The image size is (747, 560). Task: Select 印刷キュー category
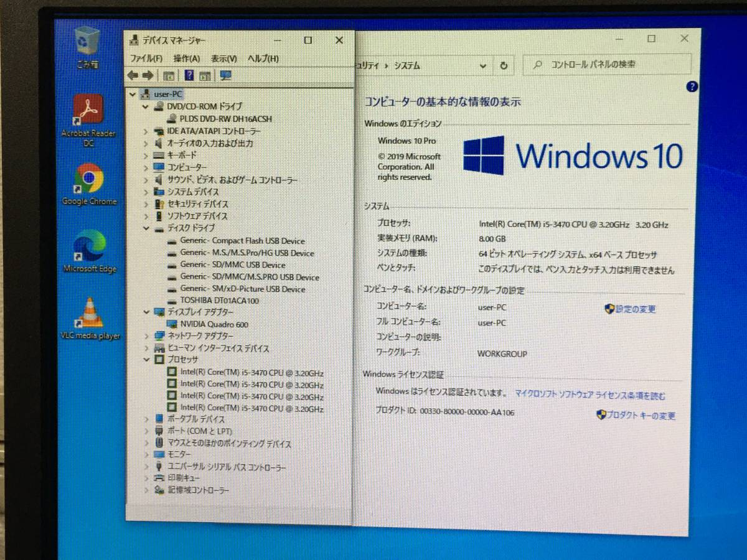coord(184,478)
